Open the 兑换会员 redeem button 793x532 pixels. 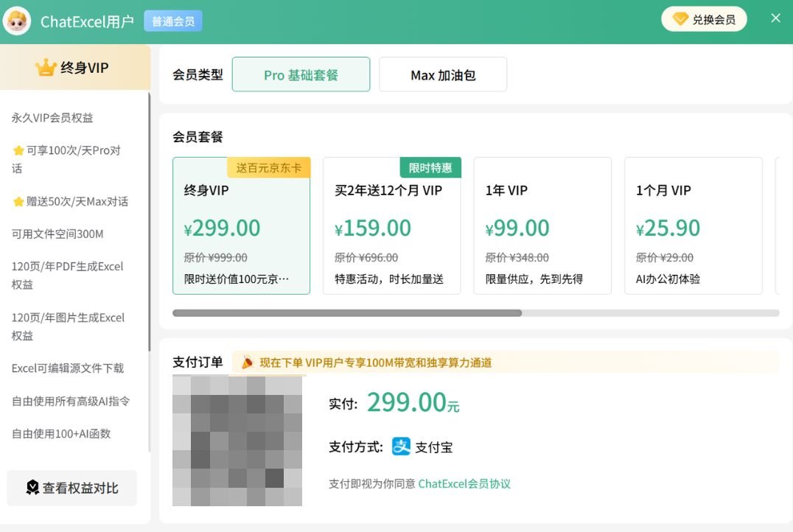(x=704, y=19)
